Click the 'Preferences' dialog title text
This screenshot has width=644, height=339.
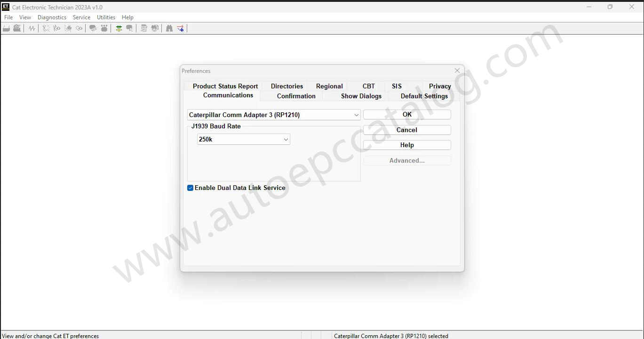[x=196, y=71]
